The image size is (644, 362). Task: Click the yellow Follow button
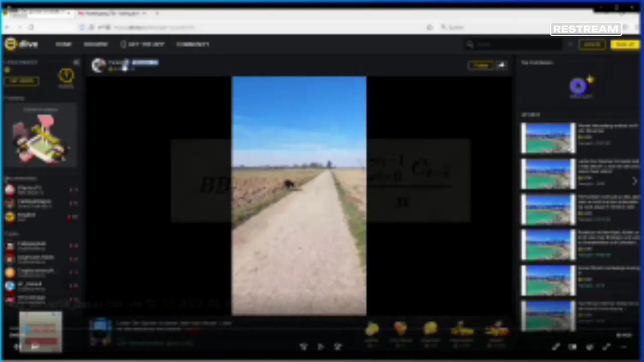(x=480, y=65)
